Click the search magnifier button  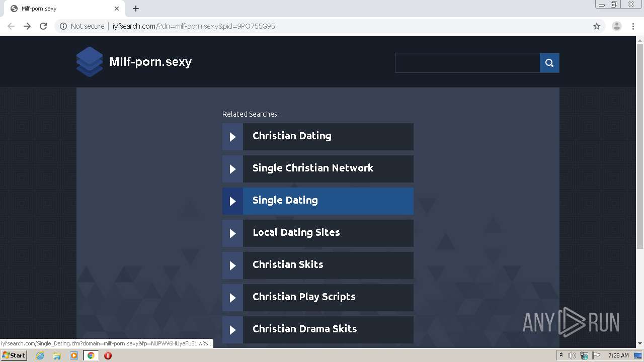pos(549,63)
